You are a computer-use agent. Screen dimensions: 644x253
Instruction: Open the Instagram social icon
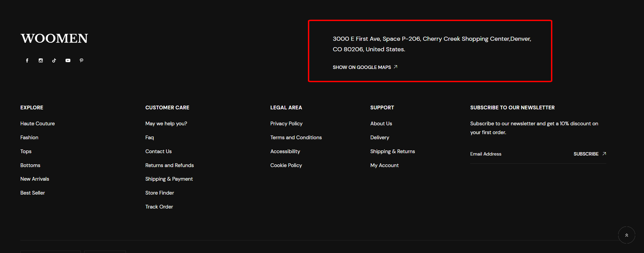(41, 60)
